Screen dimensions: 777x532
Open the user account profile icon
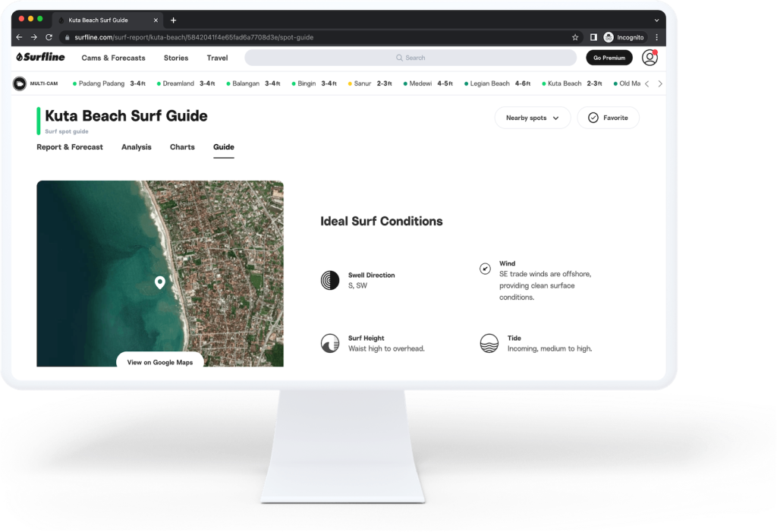tap(650, 57)
